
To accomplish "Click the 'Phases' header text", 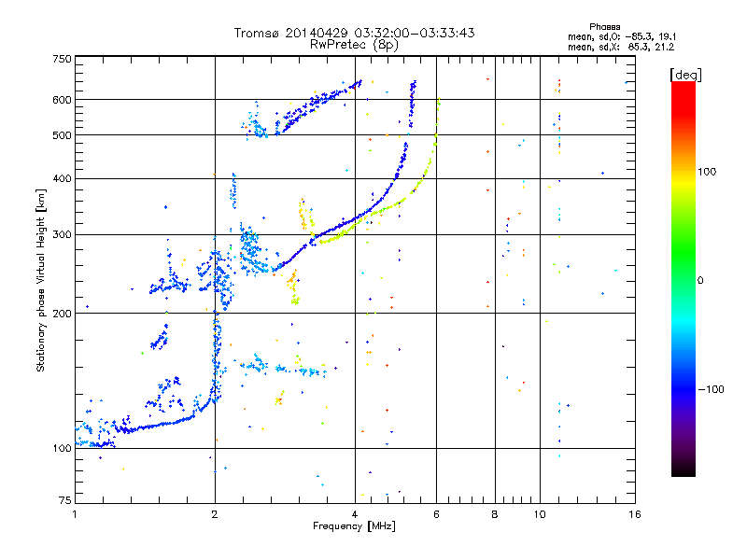I will tap(604, 27).
